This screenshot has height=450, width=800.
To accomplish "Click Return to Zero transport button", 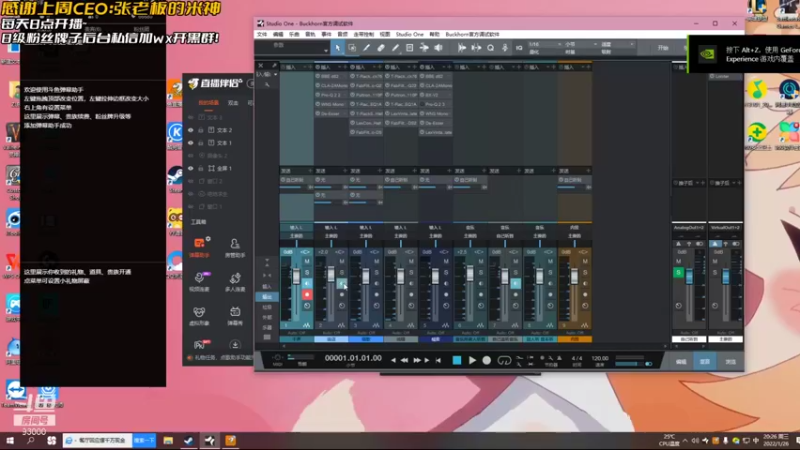I will tap(438, 360).
